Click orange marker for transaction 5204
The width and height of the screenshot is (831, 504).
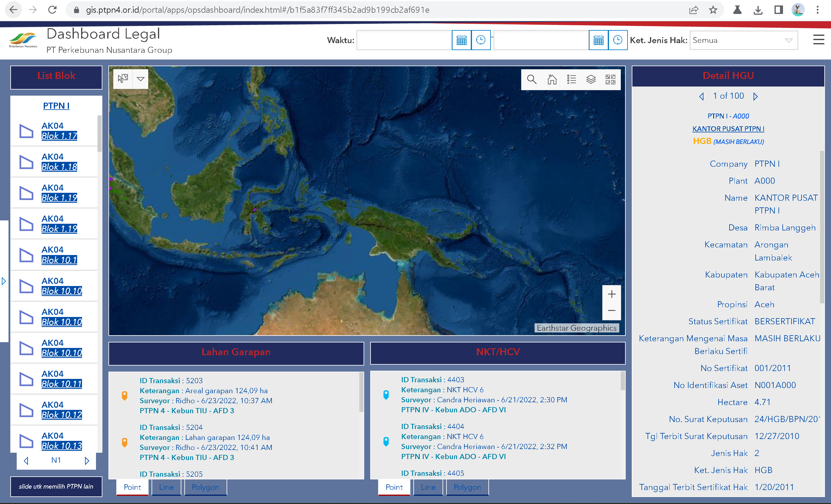coord(125,442)
